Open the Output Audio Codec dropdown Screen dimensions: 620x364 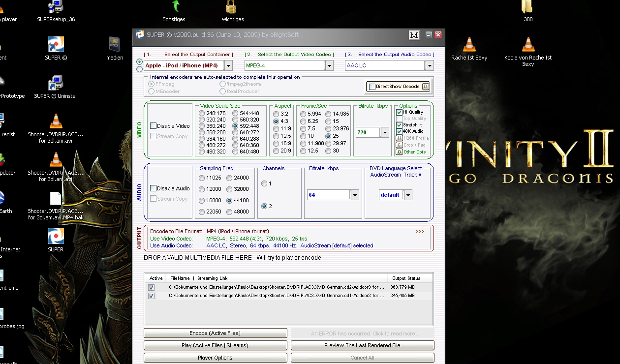[x=430, y=65]
